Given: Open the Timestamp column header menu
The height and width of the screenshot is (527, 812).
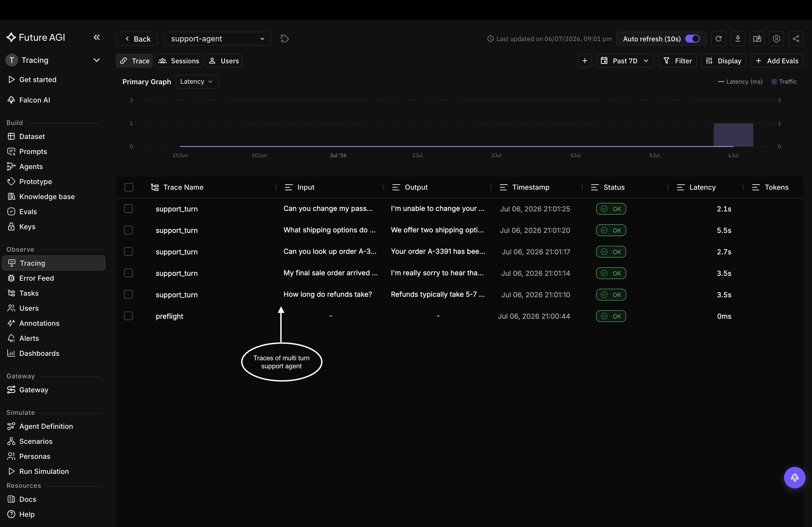Looking at the screenshot, I should click(x=503, y=187).
